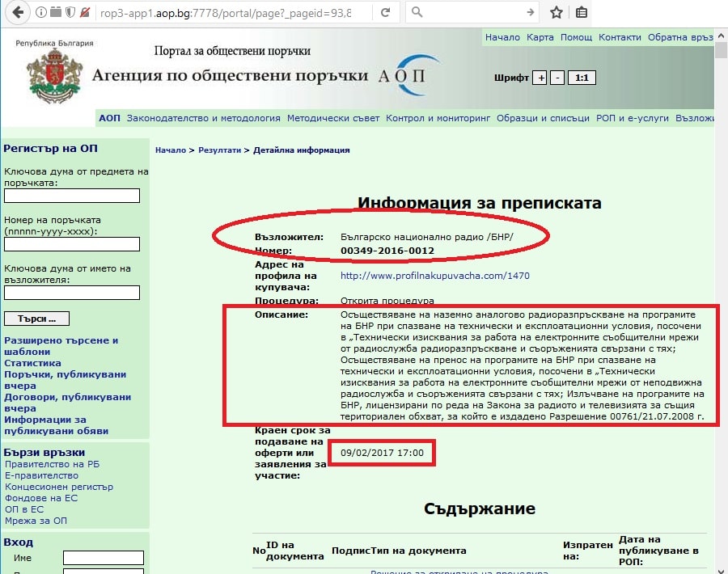The width and height of the screenshot is (728, 574).
Task: Reload the page with the refresh icon
Action: pyautogui.click(x=385, y=12)
